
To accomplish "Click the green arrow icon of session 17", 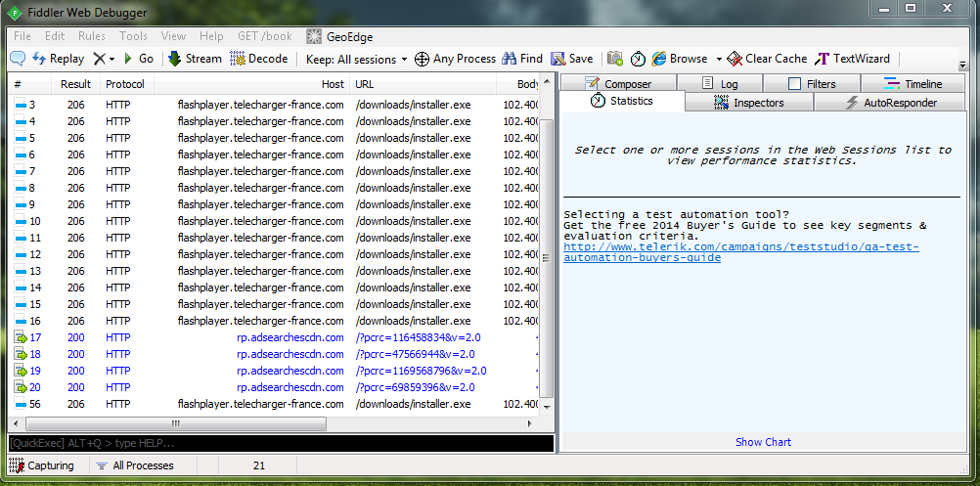I will coord(21,337).
